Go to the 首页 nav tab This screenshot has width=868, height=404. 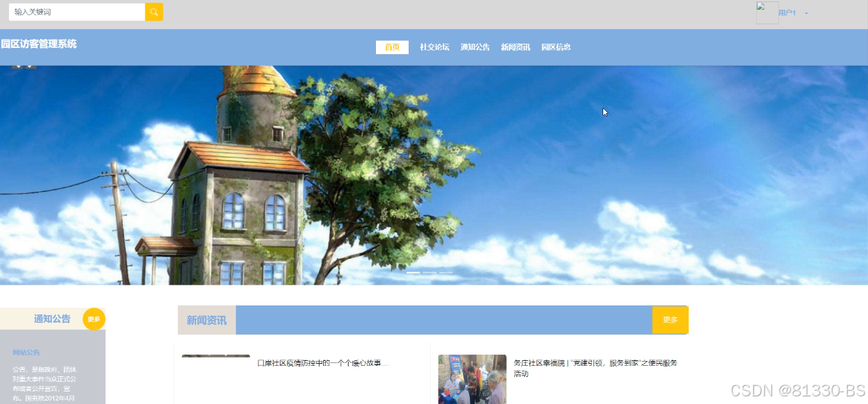(x=392, y=47)
